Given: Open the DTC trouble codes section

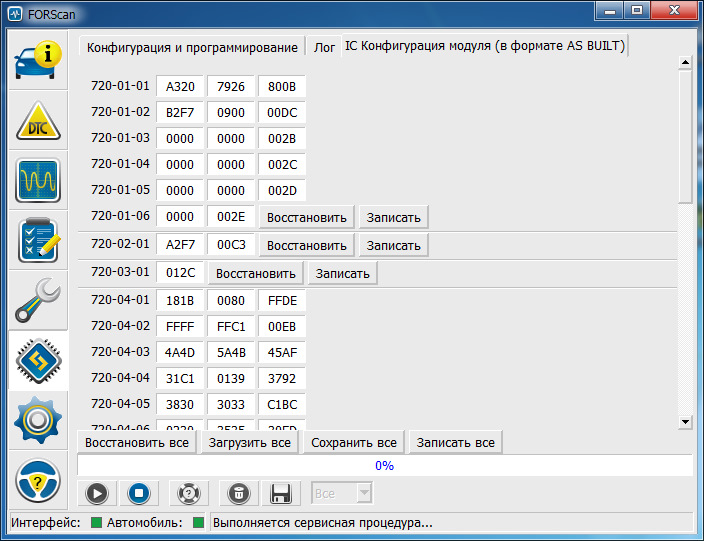Looking at the screenshot, I should click(x=38, y=121).
